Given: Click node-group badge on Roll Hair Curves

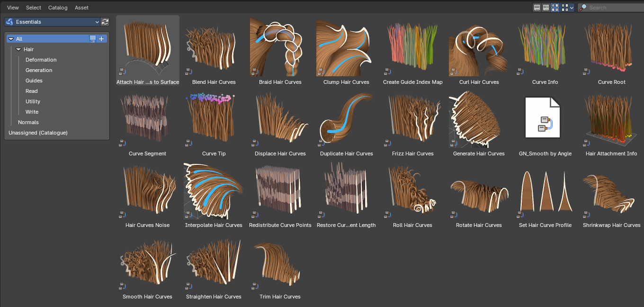Looking at the screenshot, I should (387, 214).
